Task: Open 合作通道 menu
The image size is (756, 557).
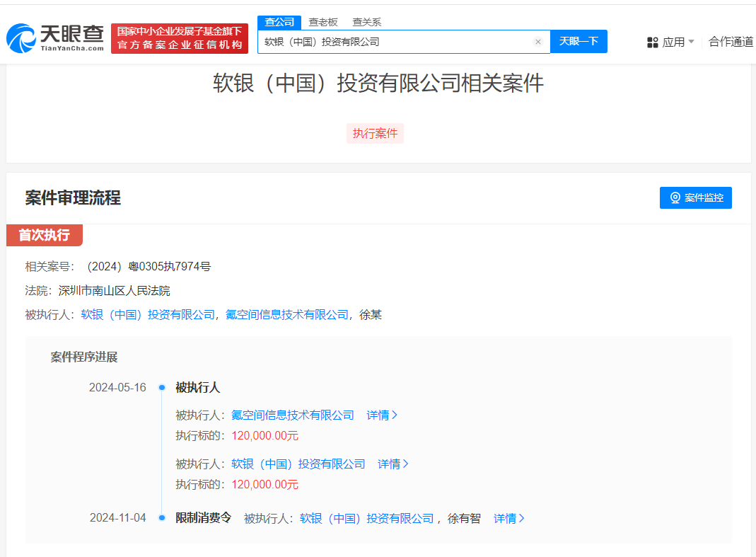Action: pos(731,42)
